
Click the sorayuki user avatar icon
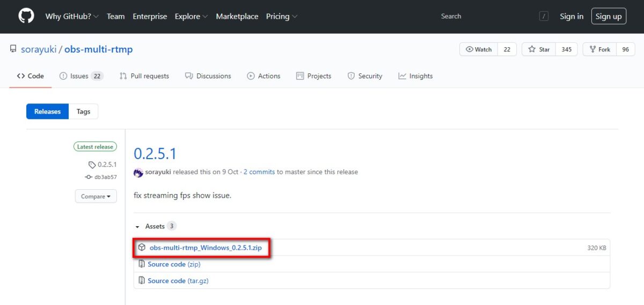[x=138, y=172]
